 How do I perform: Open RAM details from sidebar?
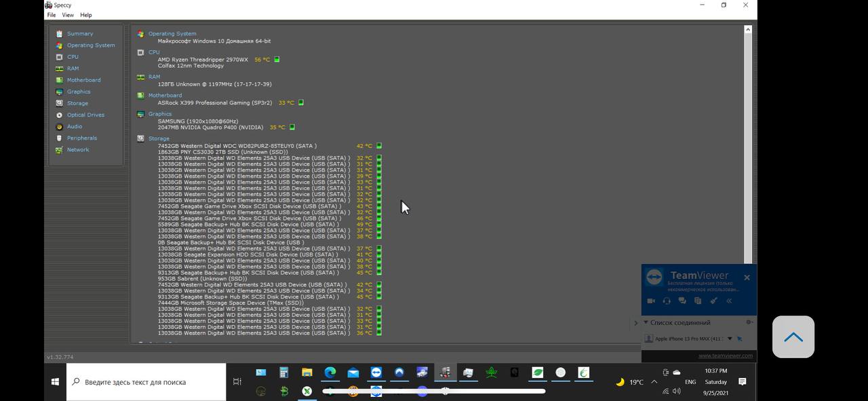pos(73,69)
